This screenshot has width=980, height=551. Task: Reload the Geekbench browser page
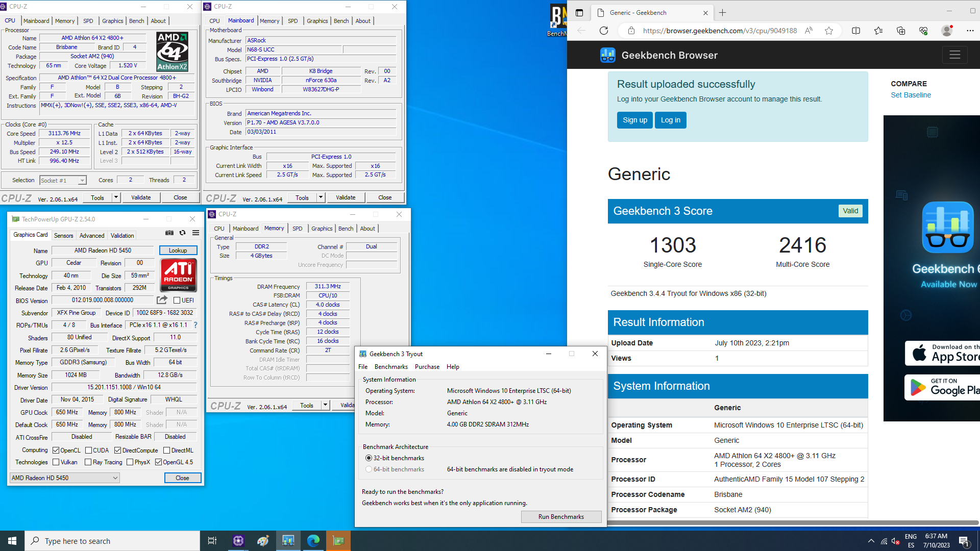click(x=604, y=31)
